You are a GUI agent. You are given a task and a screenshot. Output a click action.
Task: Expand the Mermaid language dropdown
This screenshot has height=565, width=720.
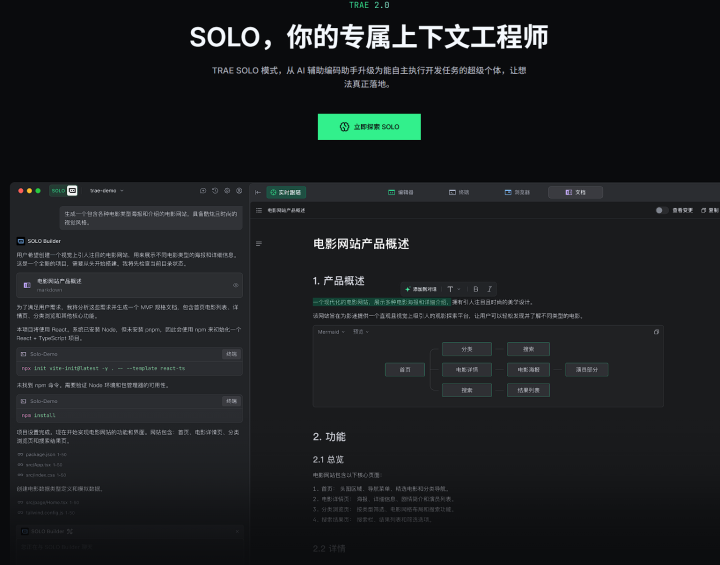(x=331, y=331)
